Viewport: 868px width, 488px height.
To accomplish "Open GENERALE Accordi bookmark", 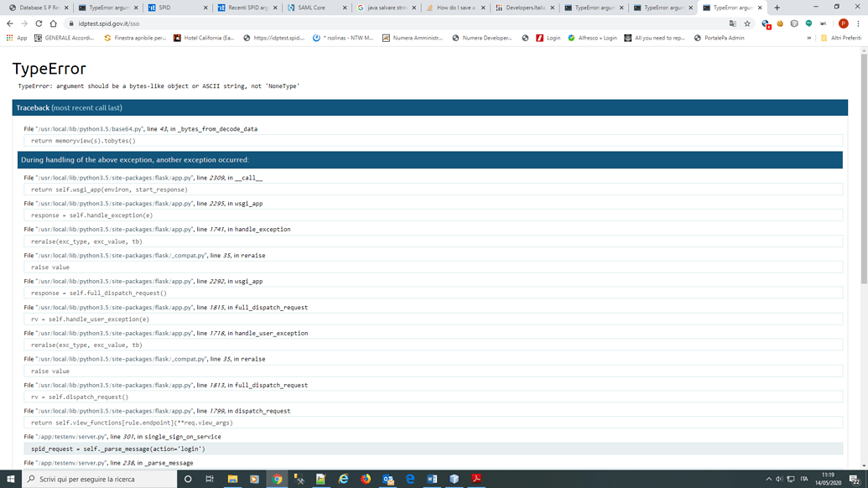I will pos(65,39).
